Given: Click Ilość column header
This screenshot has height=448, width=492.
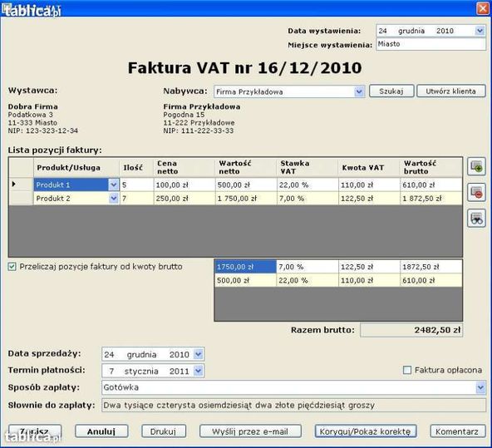Looking at the screenshot, I should (136, 168).
